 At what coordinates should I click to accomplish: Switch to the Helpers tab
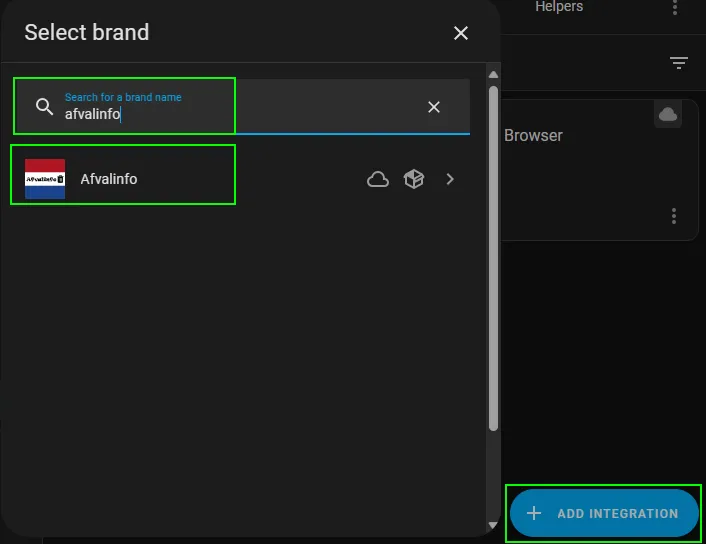(x=559, y=6)
